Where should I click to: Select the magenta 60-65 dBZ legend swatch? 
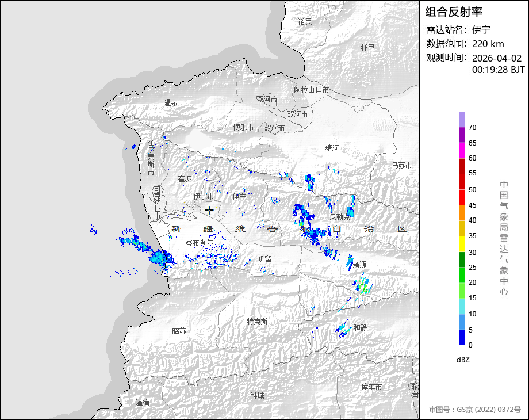pyautogui.click(x=462, y=151)
